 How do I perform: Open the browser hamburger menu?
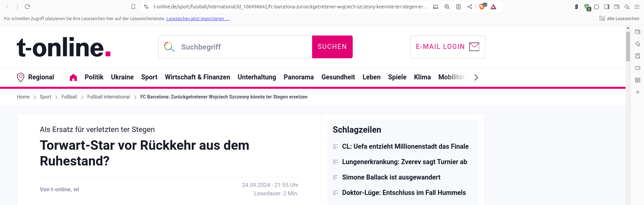pyautogui.click(x=637, y=7)
